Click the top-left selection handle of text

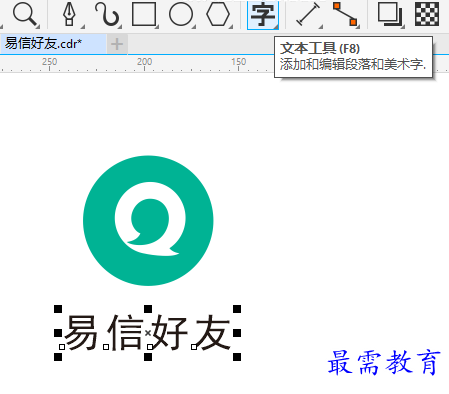pos(58,309)
